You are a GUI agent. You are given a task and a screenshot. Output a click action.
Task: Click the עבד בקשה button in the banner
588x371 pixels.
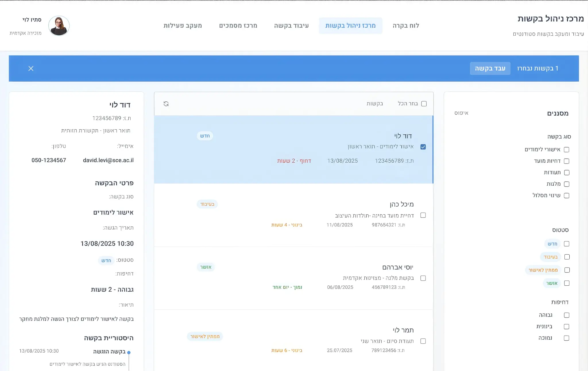490,68
